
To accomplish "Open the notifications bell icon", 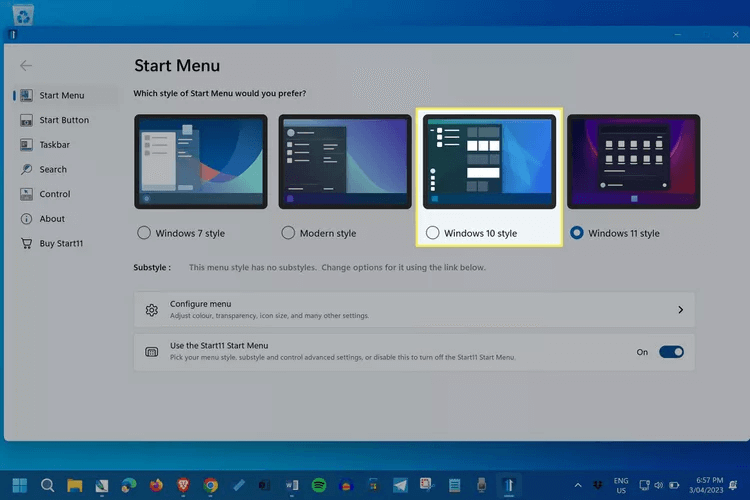I will 733,485.
